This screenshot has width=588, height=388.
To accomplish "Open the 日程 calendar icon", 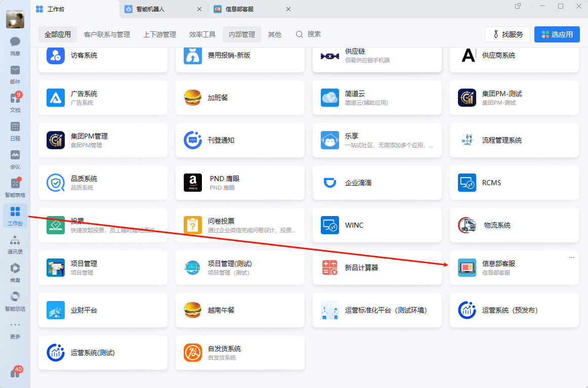I will coord(15,130).
